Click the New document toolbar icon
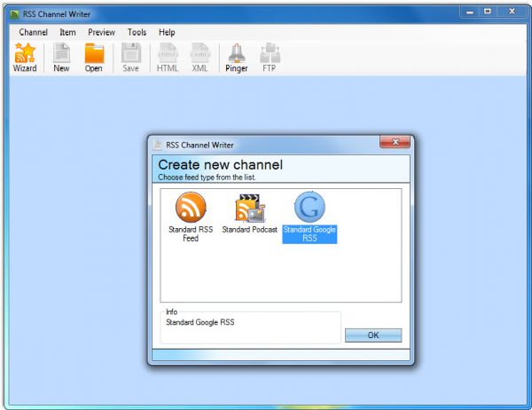Viewport: 532px width, 410px height. click(x=61, y=57)
